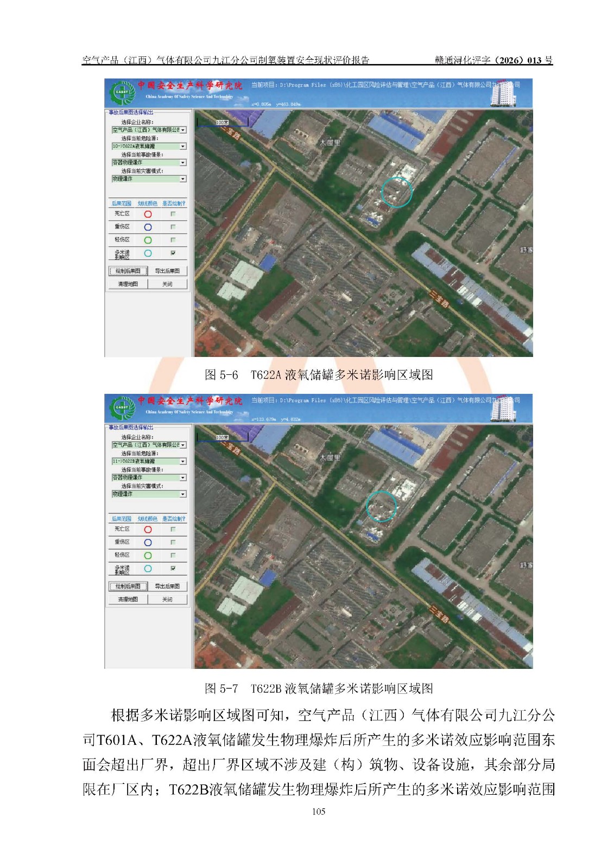Click the cyan domino circle on the T622B map
614x868 pixels.
pyautogui.click(x=381, y=506)
